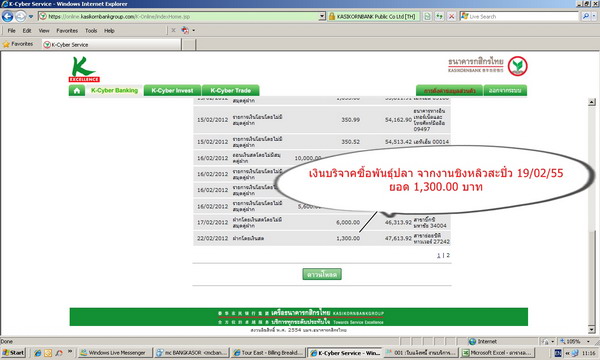
Task: Click the green Home icon tab
Action: point(77,91)
